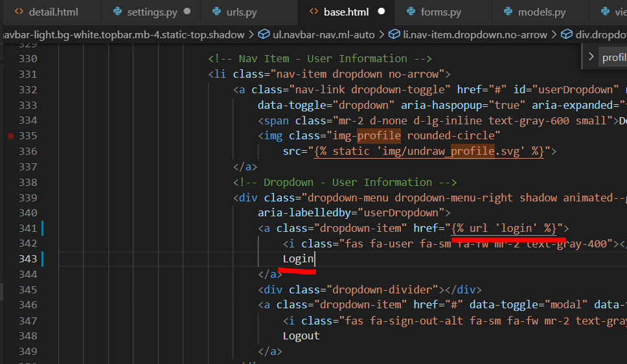
Task: Click the closing </a> tag on line 337
Action: 245,167
